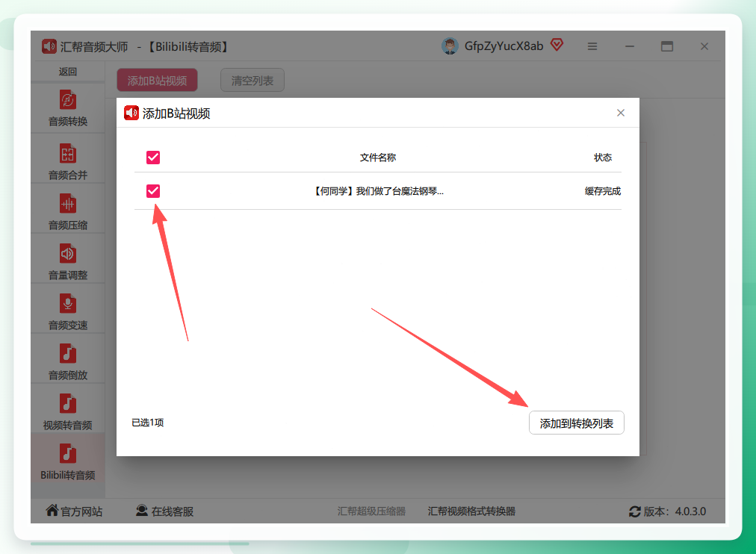Click the 状态 column header
Image resolution: width=756 pixels, height=554 pixels.
coord(603,158)
